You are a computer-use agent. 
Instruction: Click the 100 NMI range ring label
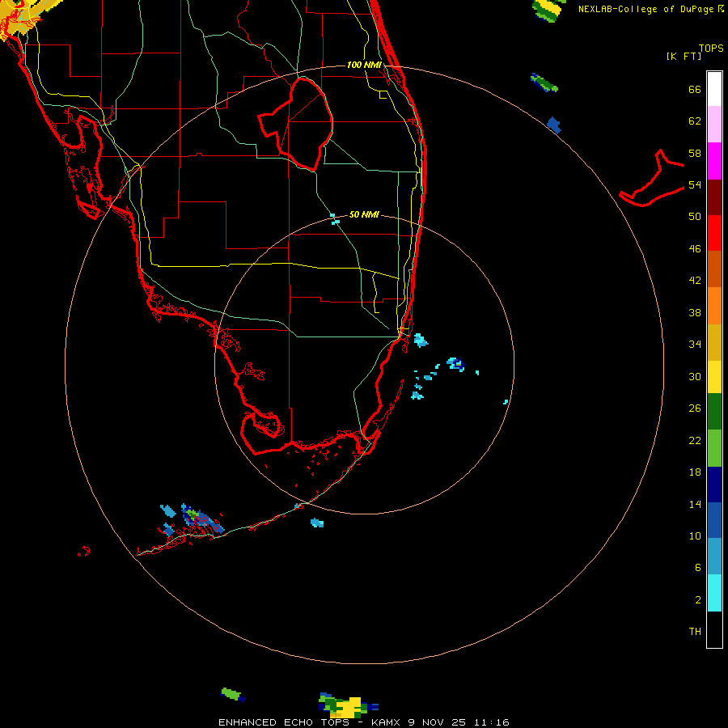click(x=364, y=65)
